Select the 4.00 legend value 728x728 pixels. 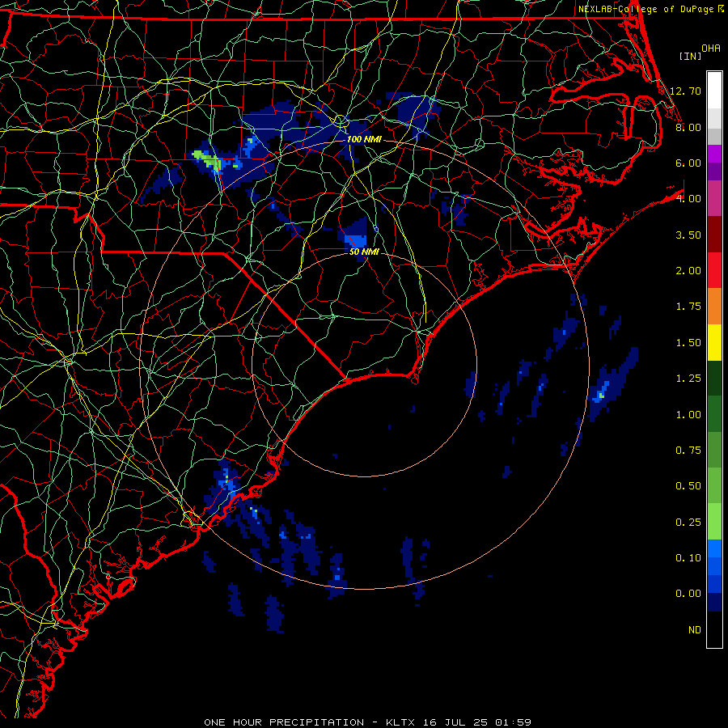(688, 199)
